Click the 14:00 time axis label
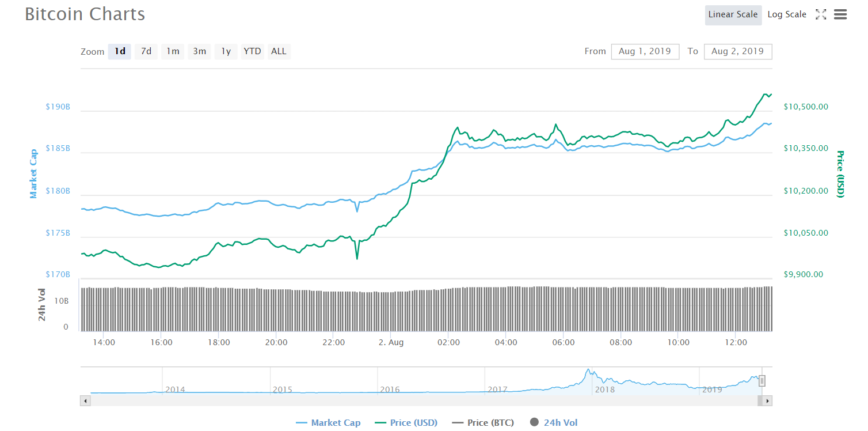The image size is (868, 431). 104,342
